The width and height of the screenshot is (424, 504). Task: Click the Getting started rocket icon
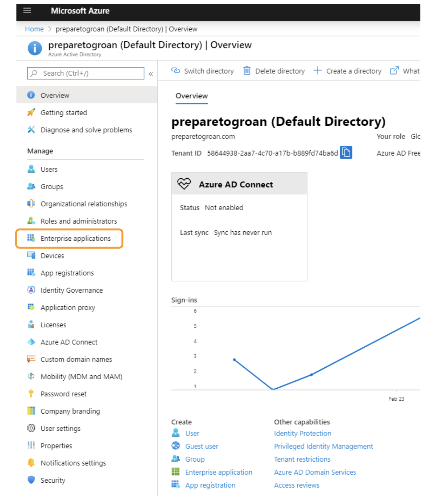pyautogui.click(x=31, y=112)
